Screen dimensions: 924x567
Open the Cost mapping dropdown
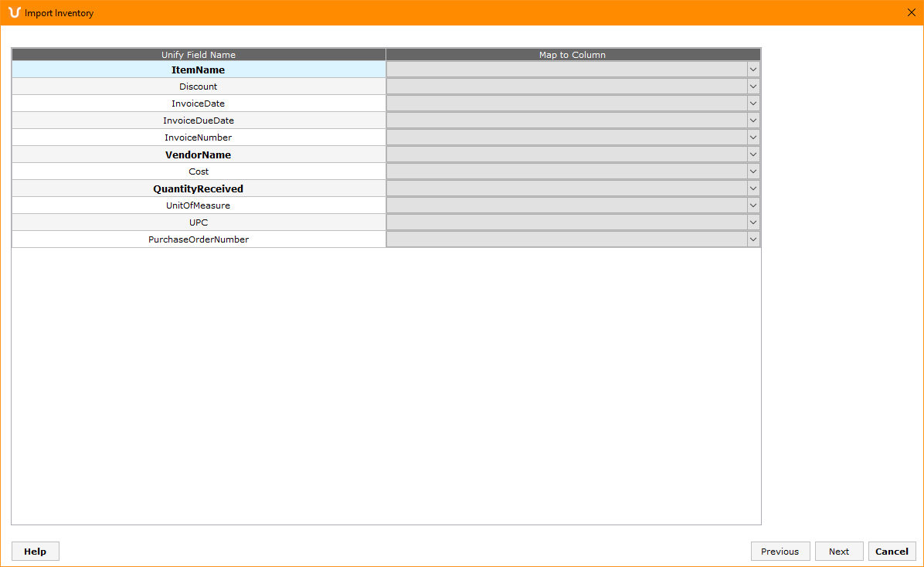click(753, 171)
